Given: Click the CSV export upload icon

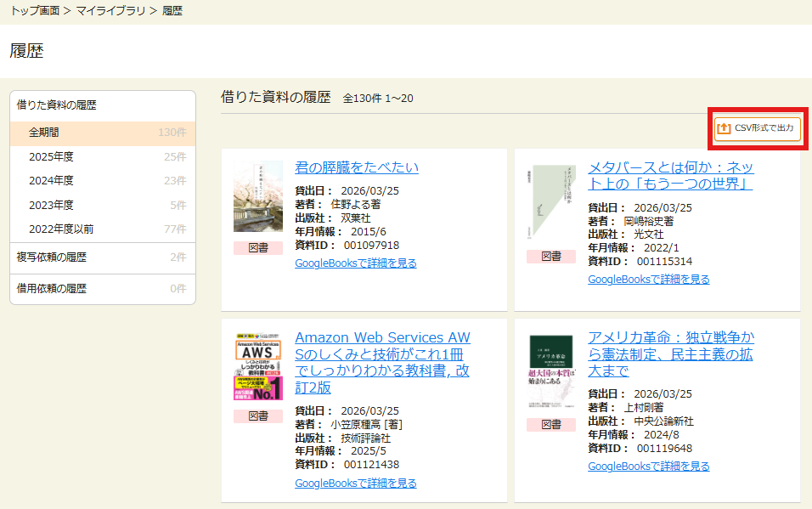Looking at the screenshot, I should point(724,128).
